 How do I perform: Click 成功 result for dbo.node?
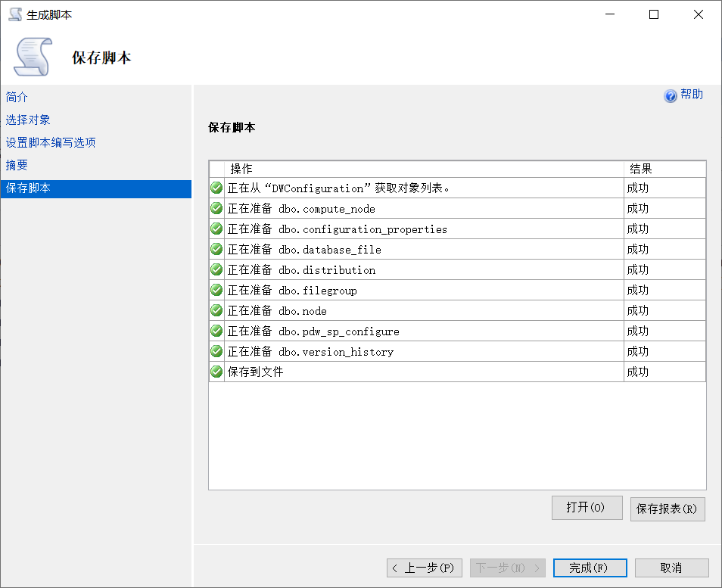(638, 310)
